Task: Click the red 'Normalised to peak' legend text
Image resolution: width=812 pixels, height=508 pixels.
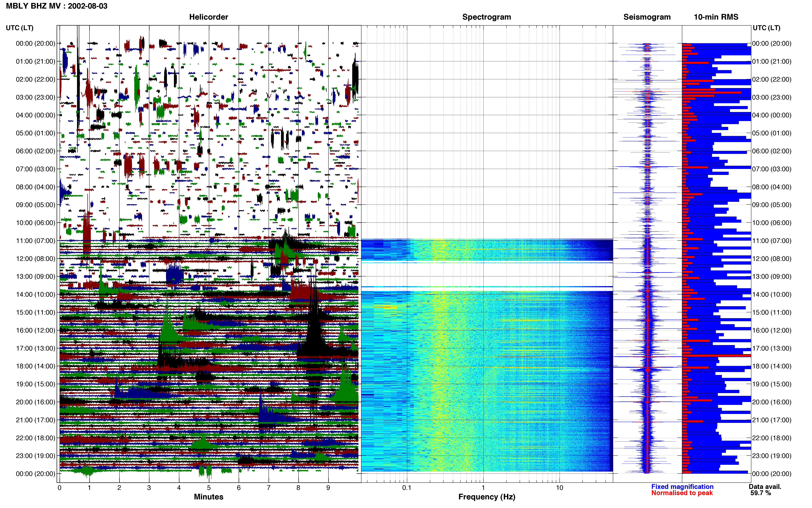Action: pyautogui.click(x=682, y=493)
